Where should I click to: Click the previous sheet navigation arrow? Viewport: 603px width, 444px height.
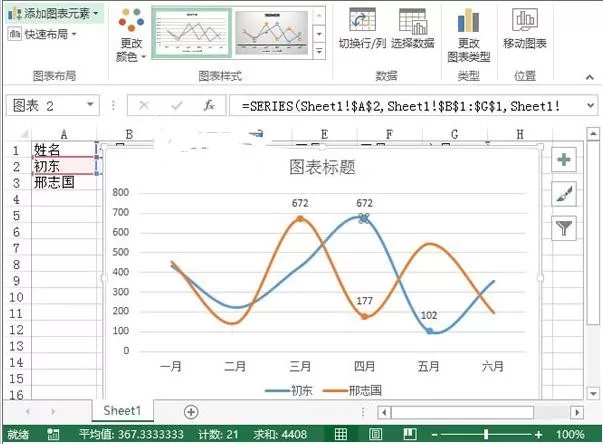[x=28, y=412]
